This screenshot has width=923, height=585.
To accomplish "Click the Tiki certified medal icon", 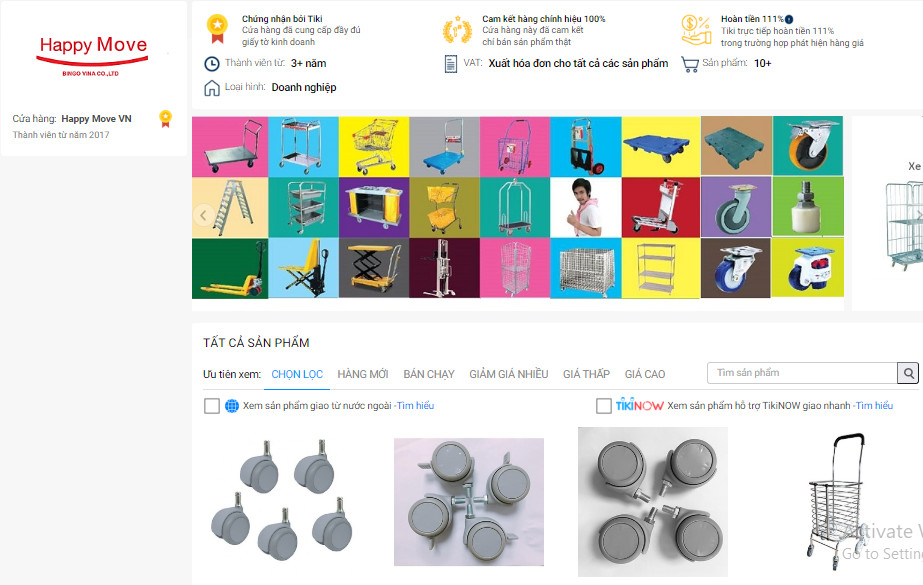I will point(217,29).
